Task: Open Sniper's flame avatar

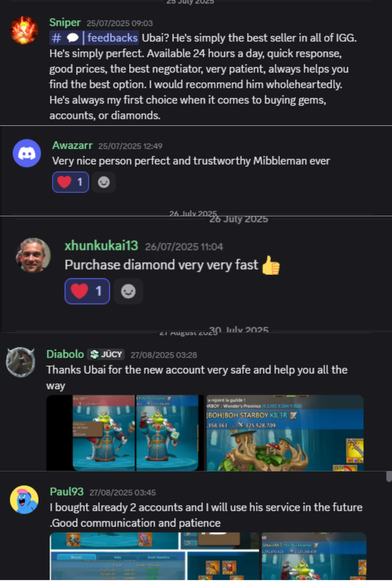Action: (24, 30)
